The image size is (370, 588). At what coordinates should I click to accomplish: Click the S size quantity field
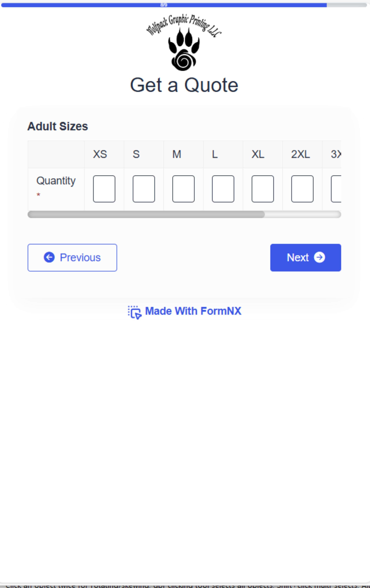144,189
